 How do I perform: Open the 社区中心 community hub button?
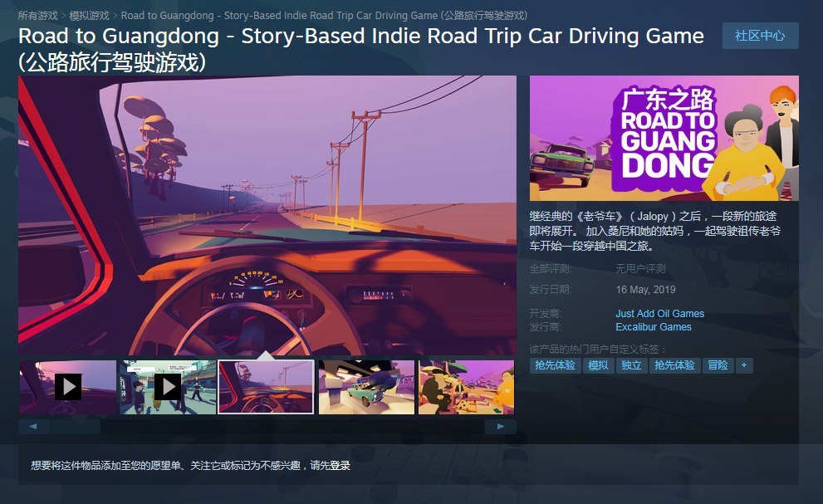point(761,36)
